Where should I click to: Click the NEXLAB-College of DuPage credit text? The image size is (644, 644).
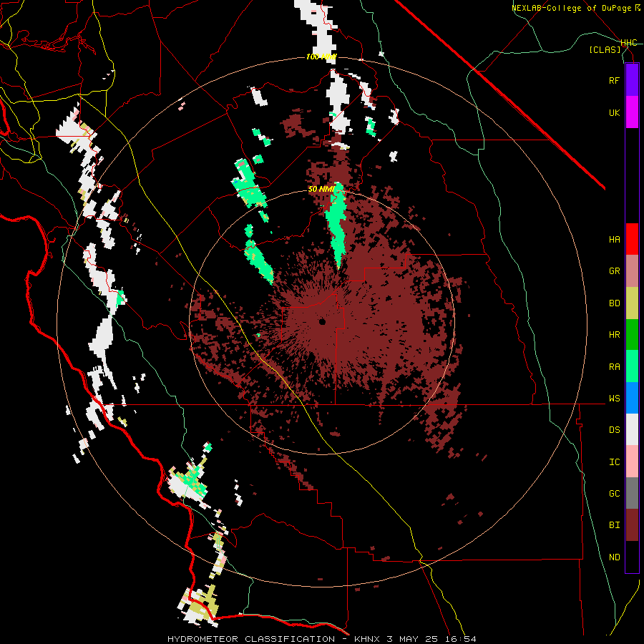(x=571, y=8)
